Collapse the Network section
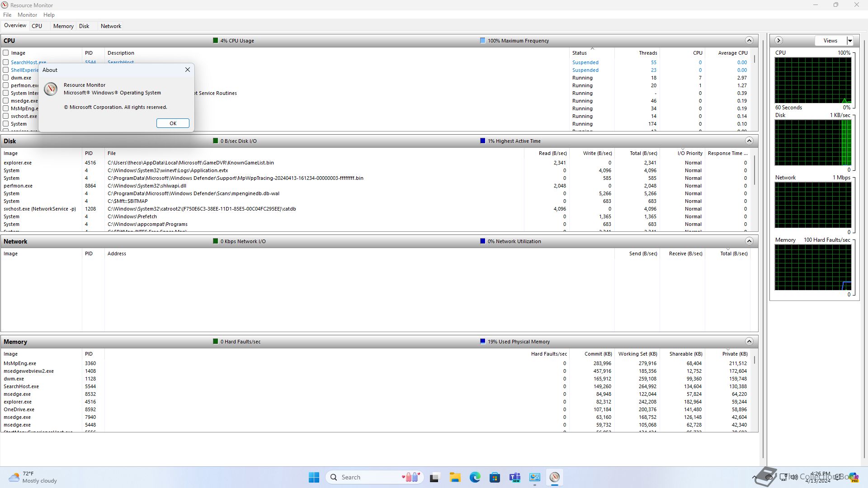The width and height of the screenshot is (868, 488). (749, 241)
